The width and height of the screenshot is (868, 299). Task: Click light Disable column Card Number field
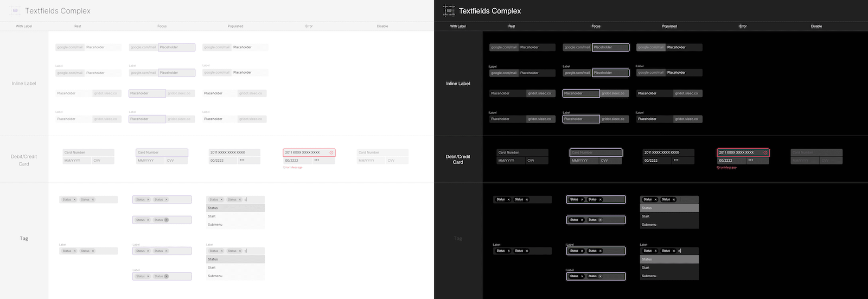click(x=382, y=152)
